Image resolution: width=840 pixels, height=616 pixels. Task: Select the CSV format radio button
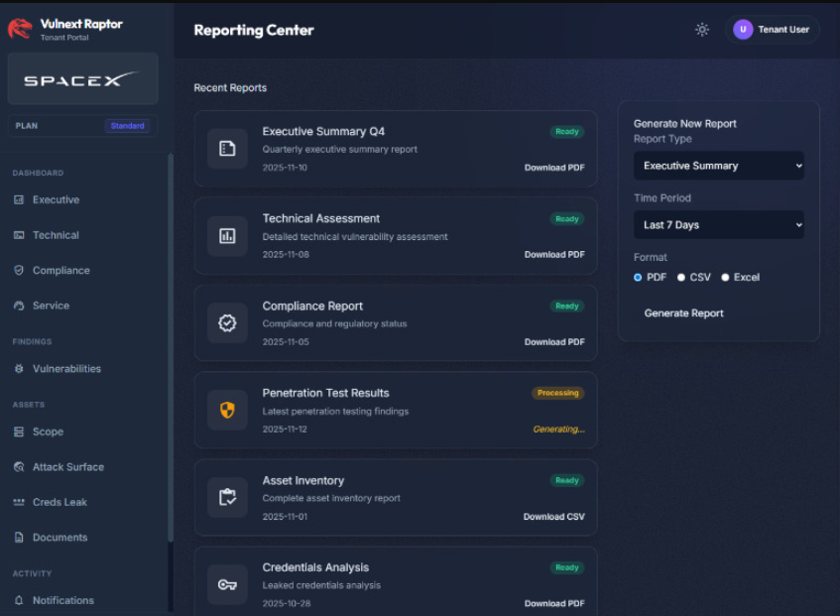click(681, 278)
